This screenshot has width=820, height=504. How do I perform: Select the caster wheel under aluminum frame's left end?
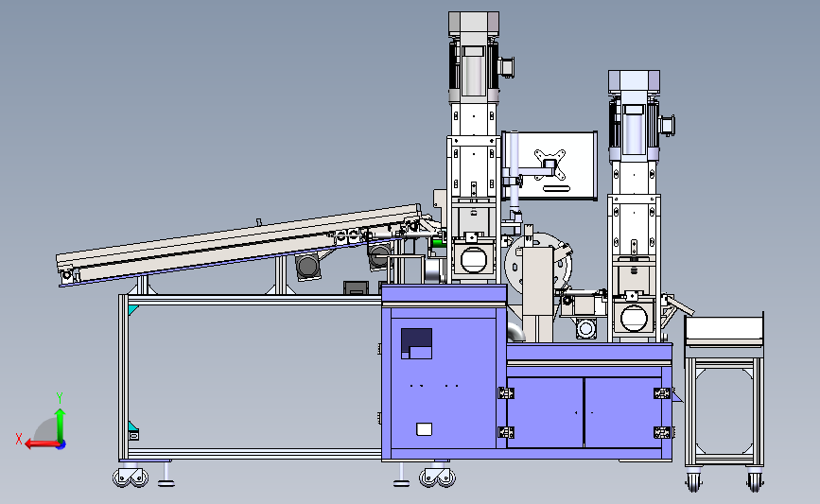pyautogui.click(x=131, y=477)
